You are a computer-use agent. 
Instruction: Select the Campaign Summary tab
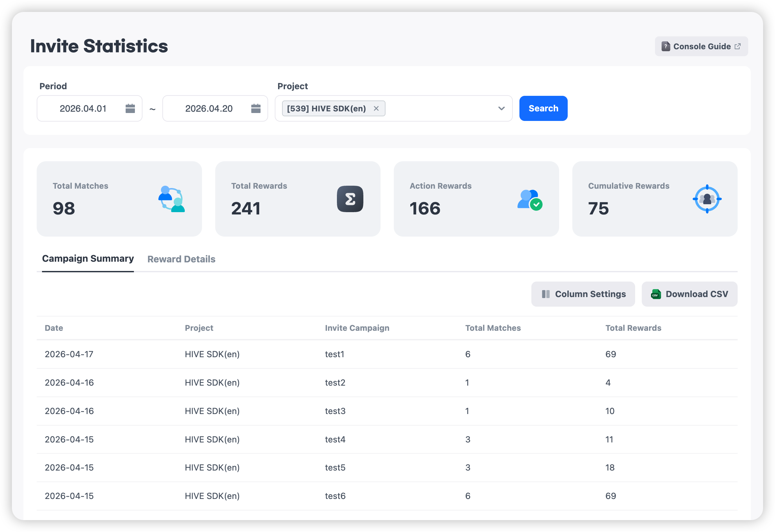pyautogui.click(x=88, y=259)
